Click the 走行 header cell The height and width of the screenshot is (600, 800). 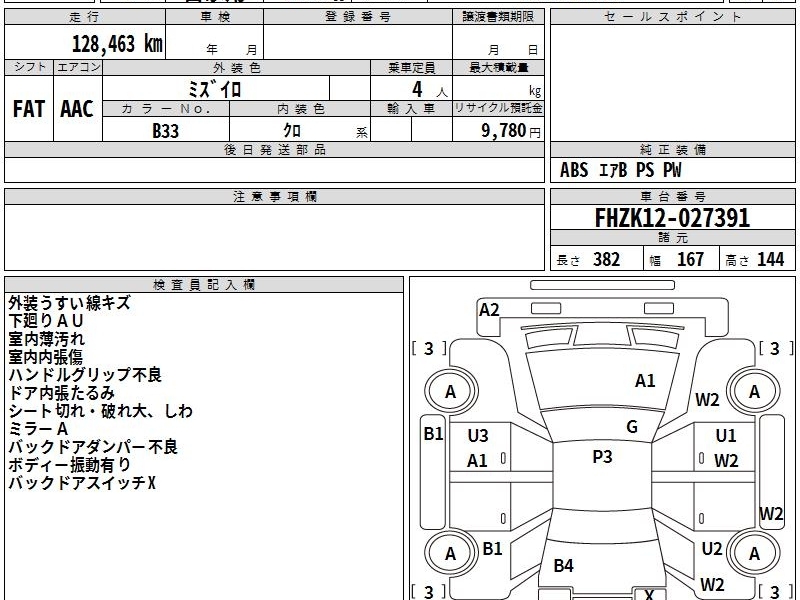coord(85,16)
